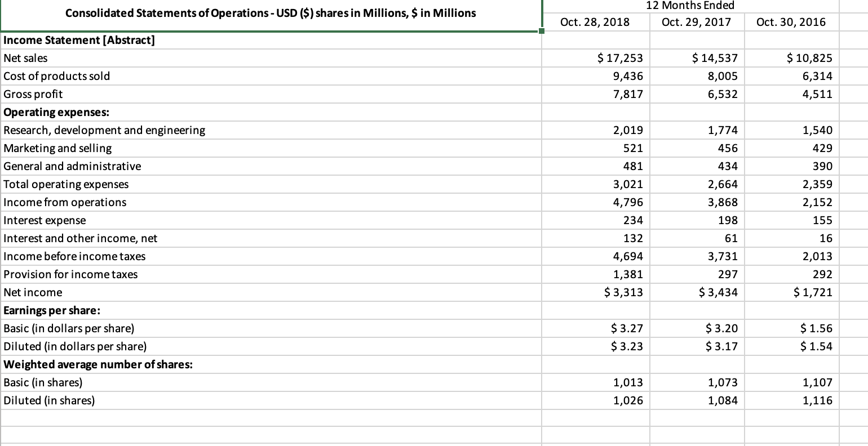
Task: Select the Oct. 29, 2017 column header
Action: pyautogui.click(x=697, y=22)
